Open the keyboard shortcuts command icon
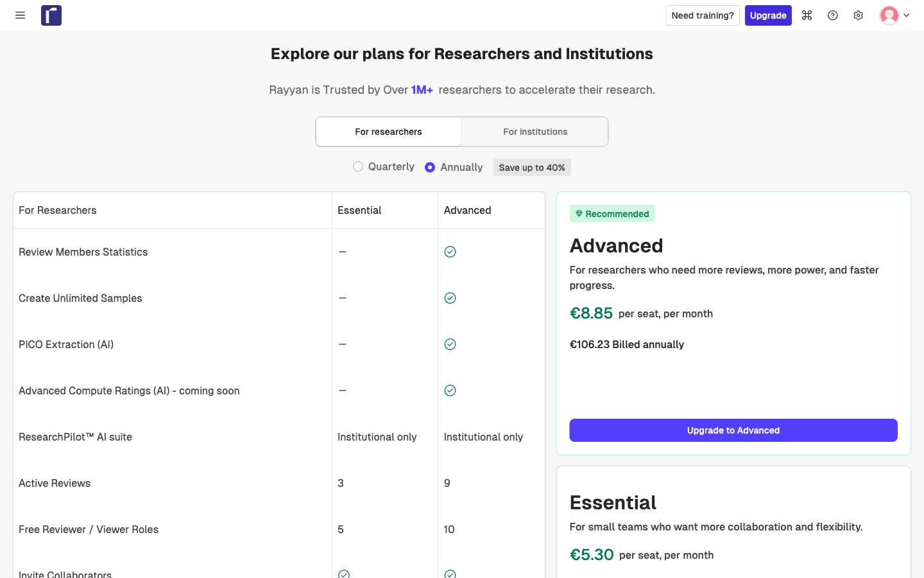This screenshot has width=924, height=578. click(807, 15)
